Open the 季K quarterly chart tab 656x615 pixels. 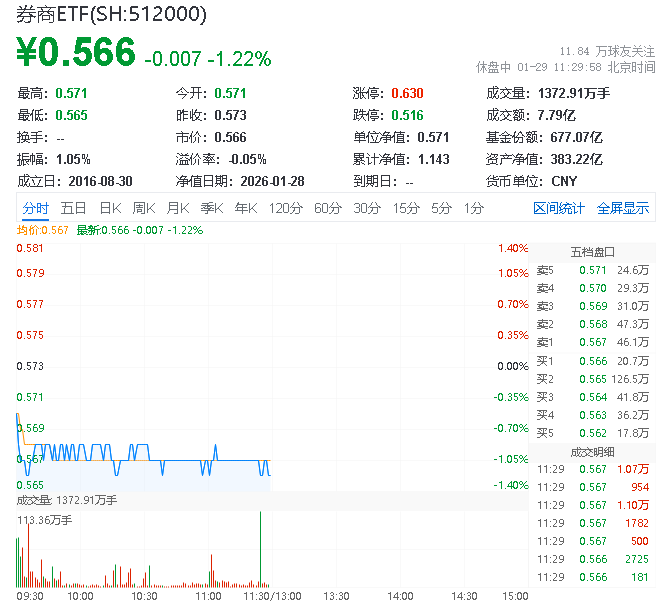[212, 208]
